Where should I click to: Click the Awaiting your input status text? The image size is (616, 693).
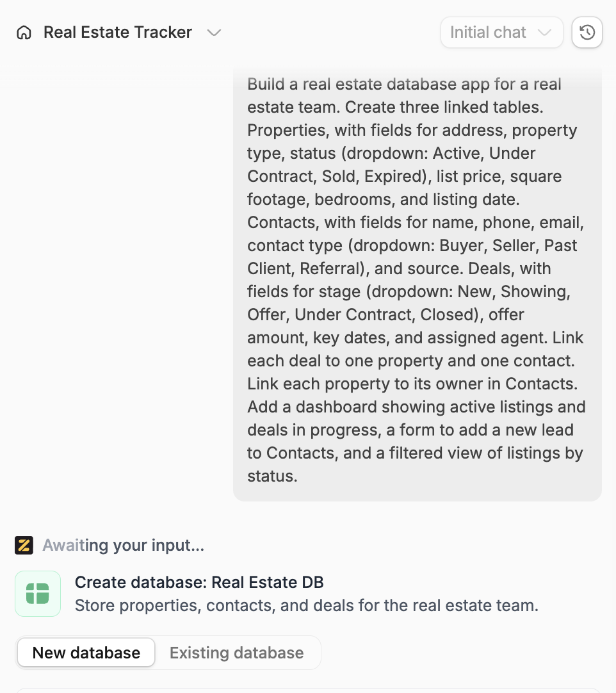pos(124,545)
